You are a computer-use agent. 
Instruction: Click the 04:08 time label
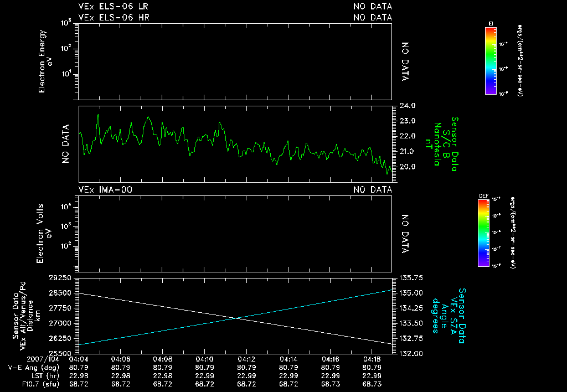pyautogui.click(x=162, y=359)
